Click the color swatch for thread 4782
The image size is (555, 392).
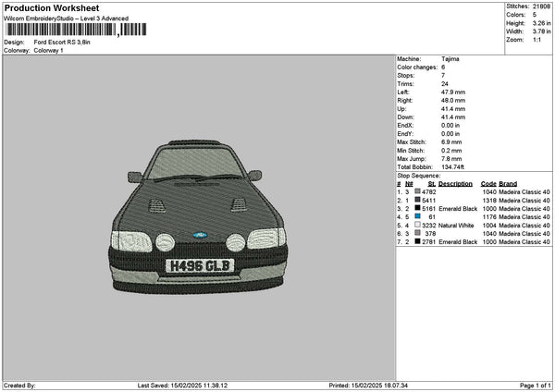418,191
